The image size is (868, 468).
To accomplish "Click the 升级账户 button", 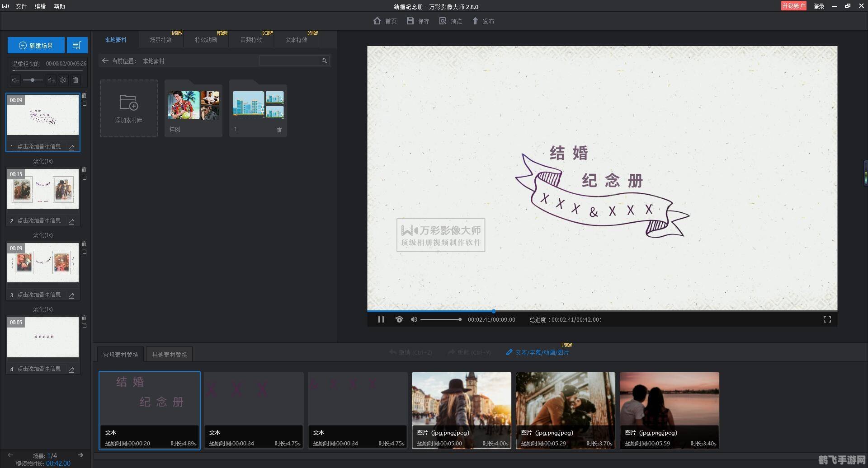I will [794, 6].
